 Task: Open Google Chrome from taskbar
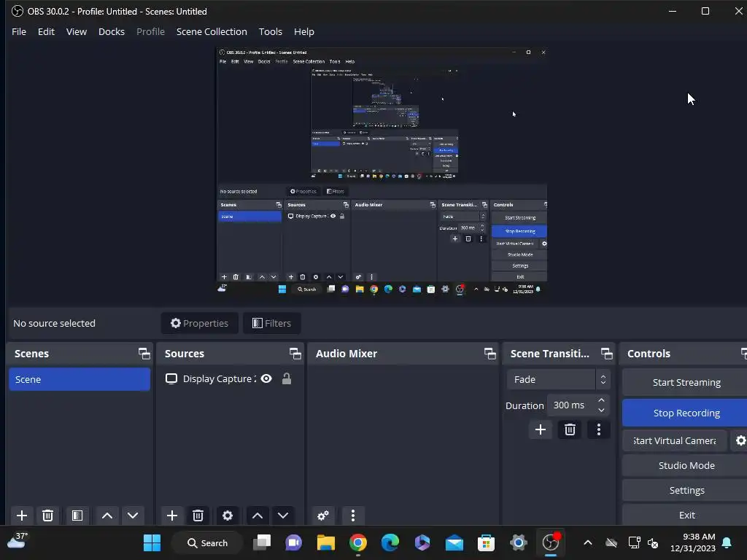click(357, 542)
